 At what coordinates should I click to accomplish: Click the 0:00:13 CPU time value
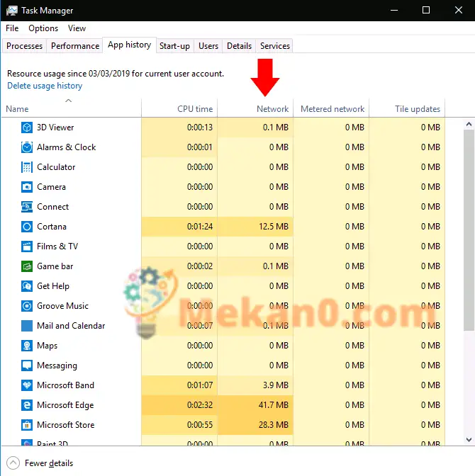[200, 127]
